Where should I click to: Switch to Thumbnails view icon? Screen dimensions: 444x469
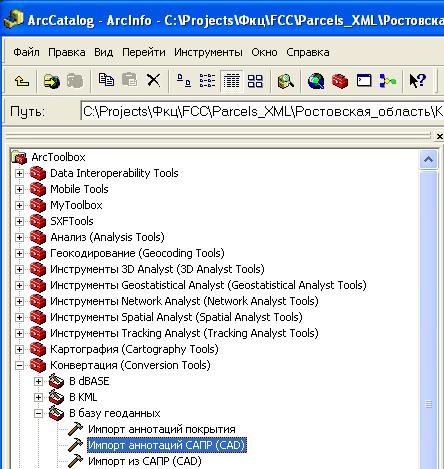(255, 81)
